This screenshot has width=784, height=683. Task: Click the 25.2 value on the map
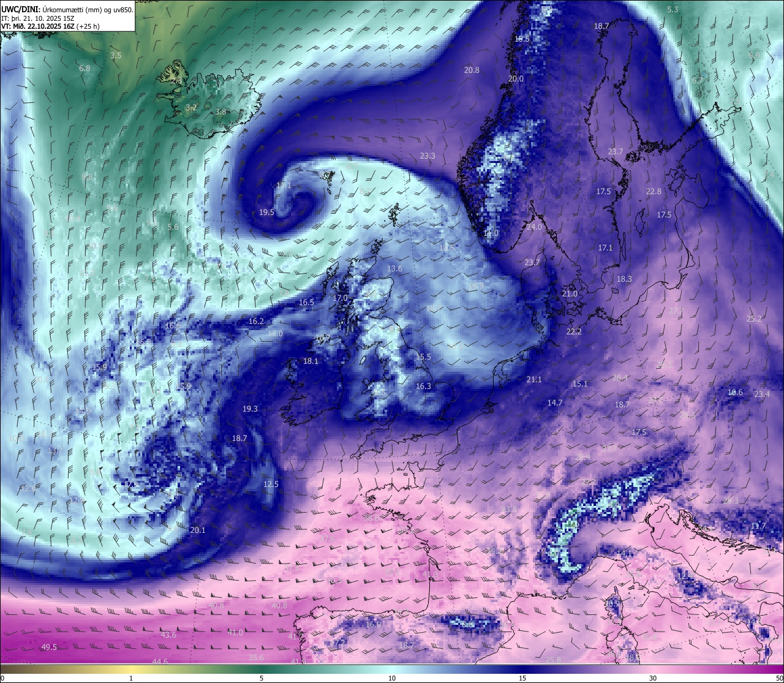[x=754, y=319]
